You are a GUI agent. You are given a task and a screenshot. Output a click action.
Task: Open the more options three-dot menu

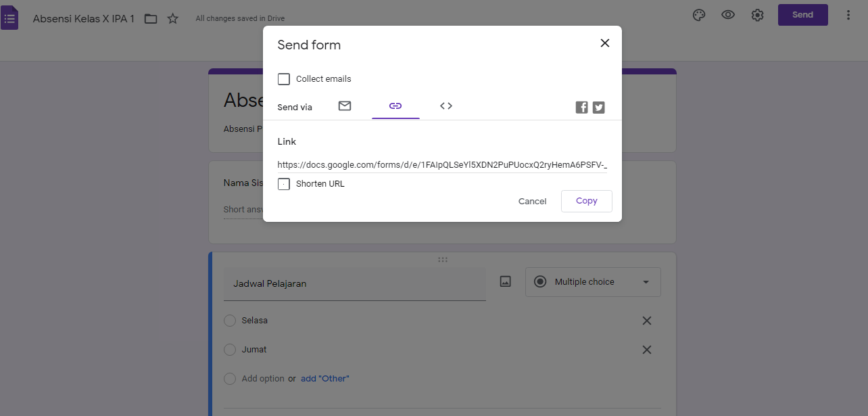(x=848, y=15)
